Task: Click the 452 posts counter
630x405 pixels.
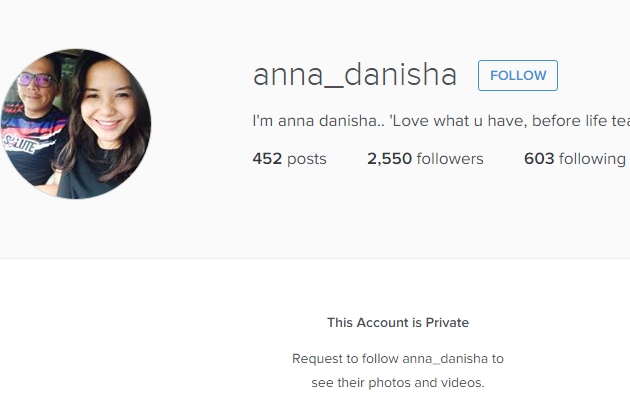Action: (289, 159)
